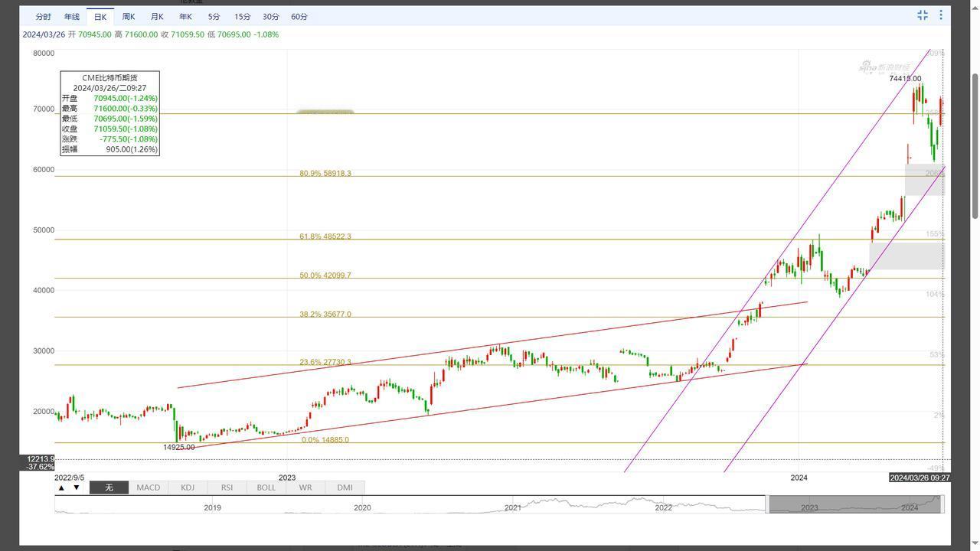Click the 50.0% 42099.7 Fibonacci label
The height and width of the screenshot is (551, 980).
325,275
